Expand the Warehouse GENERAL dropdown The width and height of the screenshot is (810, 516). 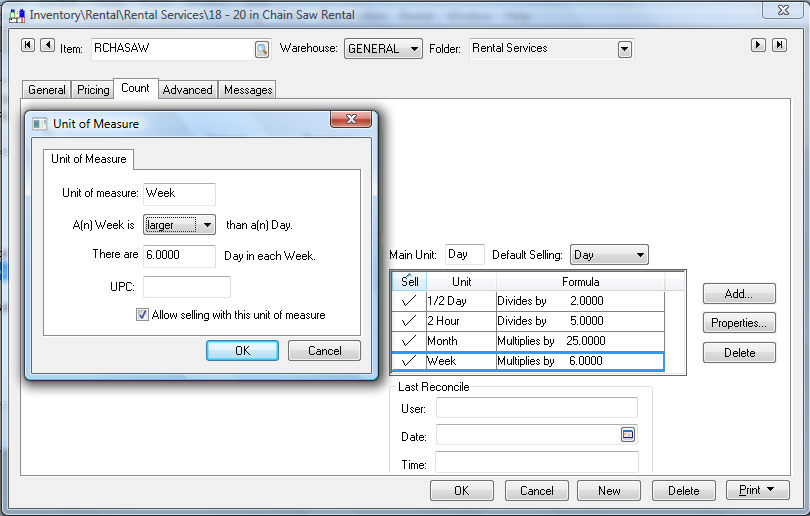[x=414, y=49]
